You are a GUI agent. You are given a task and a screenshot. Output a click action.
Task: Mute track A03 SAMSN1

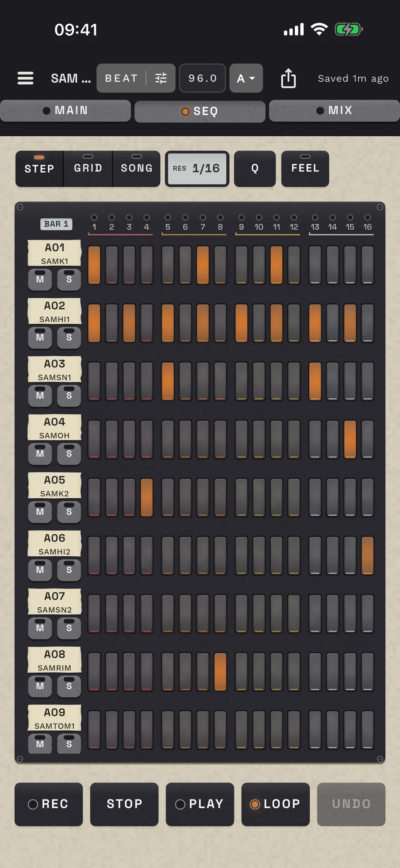(x=40, y=396)
